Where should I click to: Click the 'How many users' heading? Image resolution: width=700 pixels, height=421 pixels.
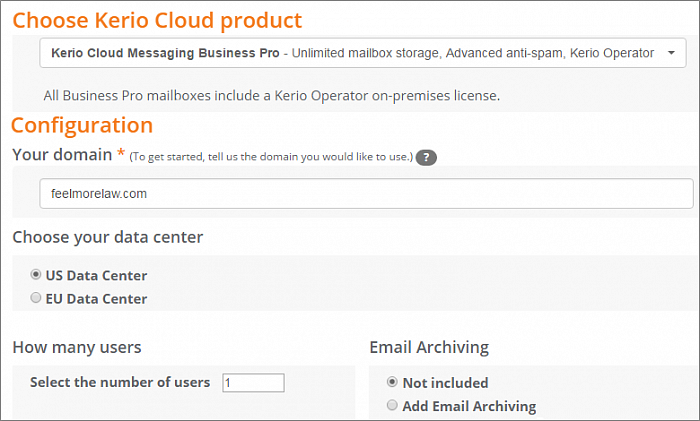(x=77, y=347)
